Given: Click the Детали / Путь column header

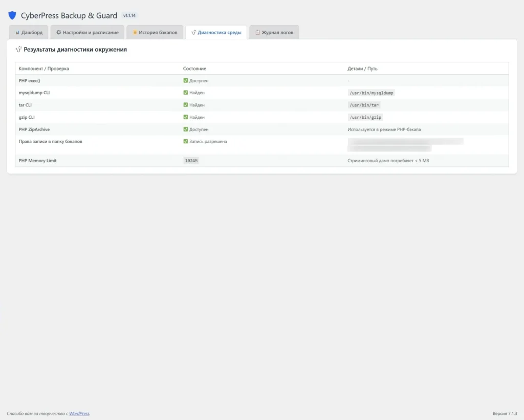Looking at the screenshot, I should click(x=362, y=69).
